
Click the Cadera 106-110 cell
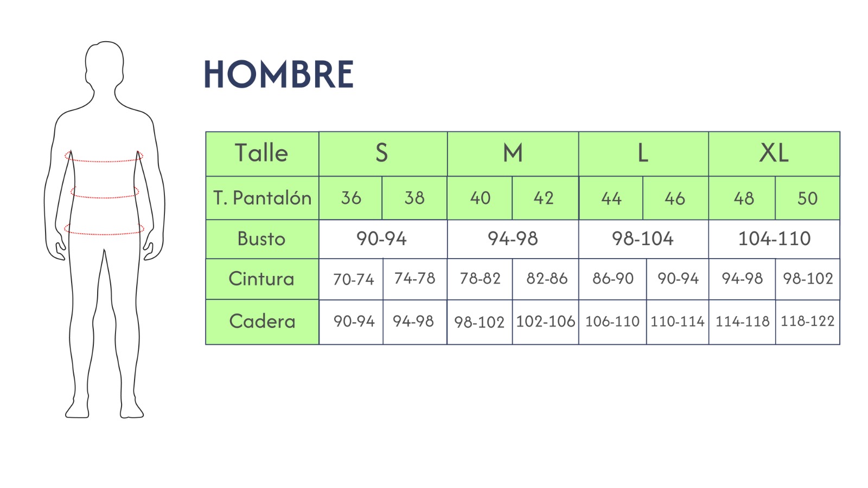(612, 322)
